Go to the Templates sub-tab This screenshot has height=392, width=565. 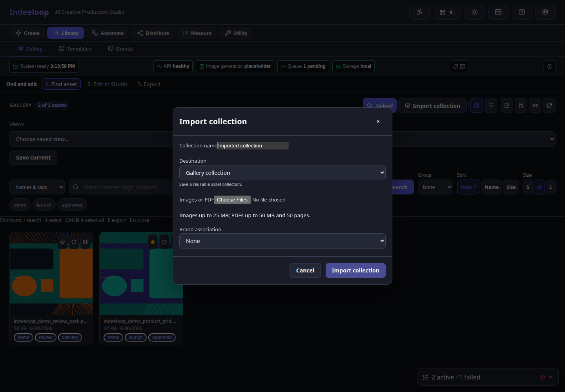pos(75,49)
